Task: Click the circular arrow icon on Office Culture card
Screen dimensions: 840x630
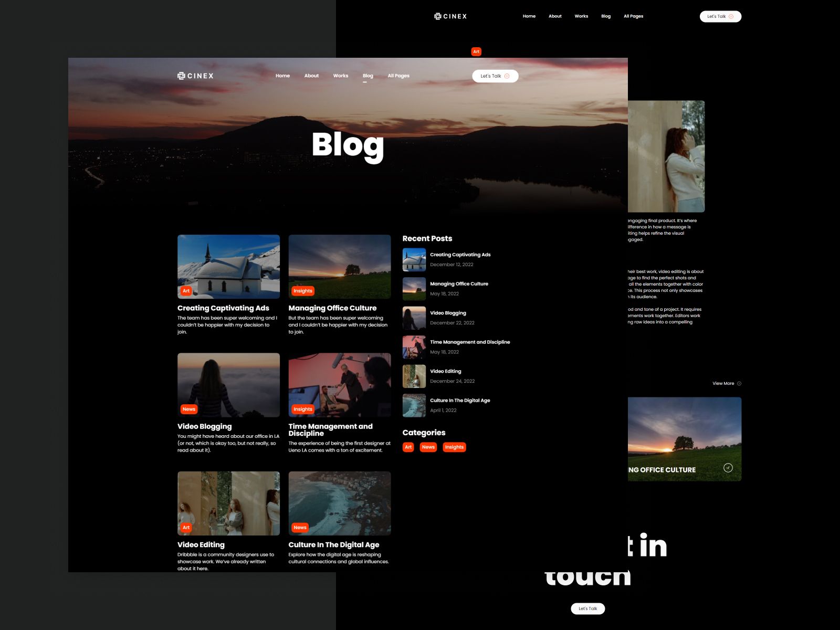Action: pos(728,468)
